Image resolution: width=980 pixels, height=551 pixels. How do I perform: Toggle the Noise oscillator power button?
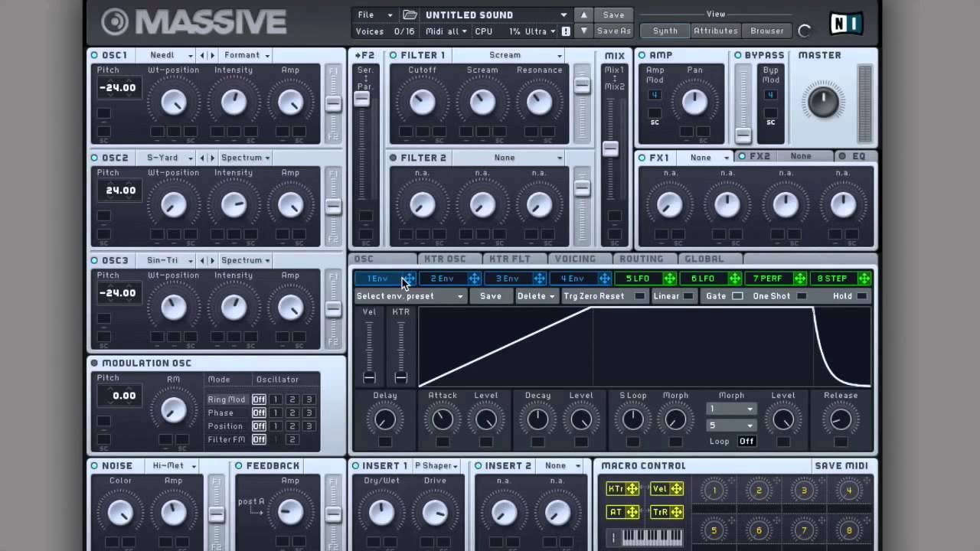tap(94, 465)
